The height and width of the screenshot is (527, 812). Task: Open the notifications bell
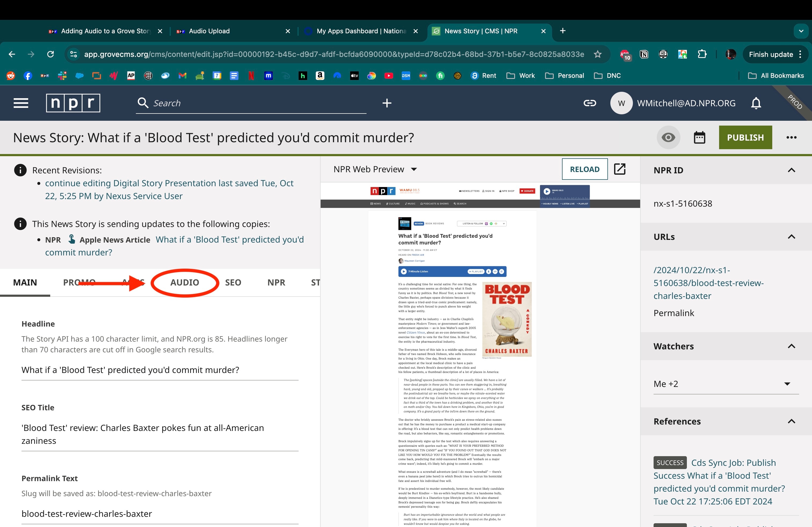(x=756, y=103)
